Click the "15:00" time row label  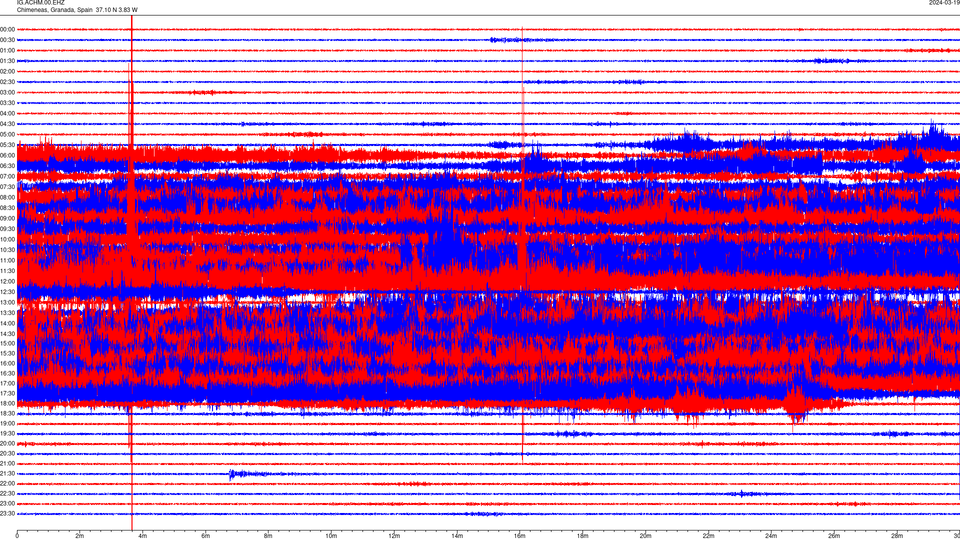point(7,343)
